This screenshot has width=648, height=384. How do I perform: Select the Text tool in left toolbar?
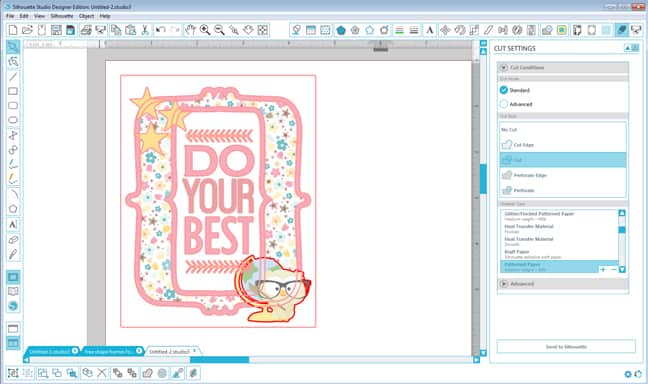coord(13,224)
